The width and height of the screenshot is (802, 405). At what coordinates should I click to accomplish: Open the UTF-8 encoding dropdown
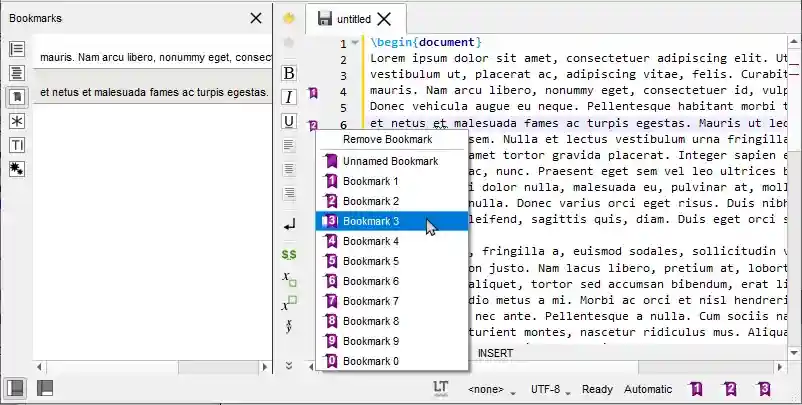550,390
